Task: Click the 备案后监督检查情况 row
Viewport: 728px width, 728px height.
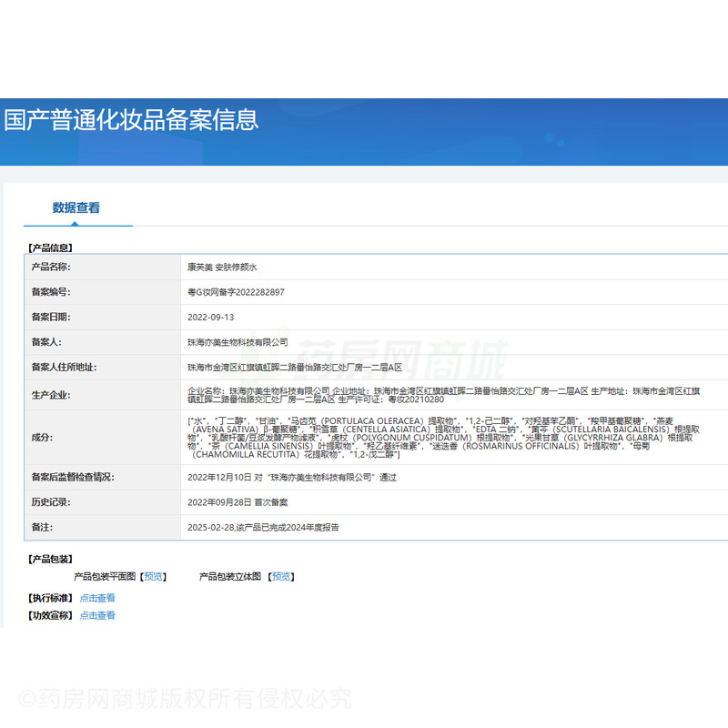Action: pos(291,476)
